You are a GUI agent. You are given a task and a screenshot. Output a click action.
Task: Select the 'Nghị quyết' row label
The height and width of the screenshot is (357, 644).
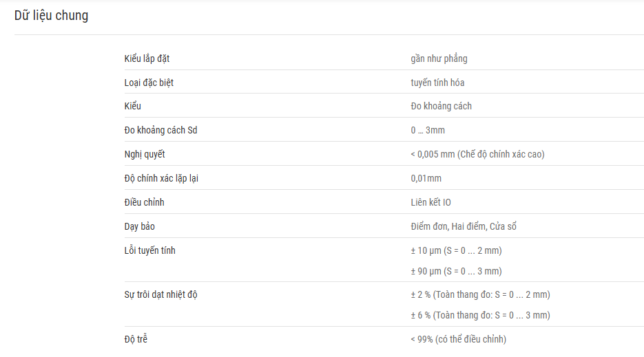[145, 154]
